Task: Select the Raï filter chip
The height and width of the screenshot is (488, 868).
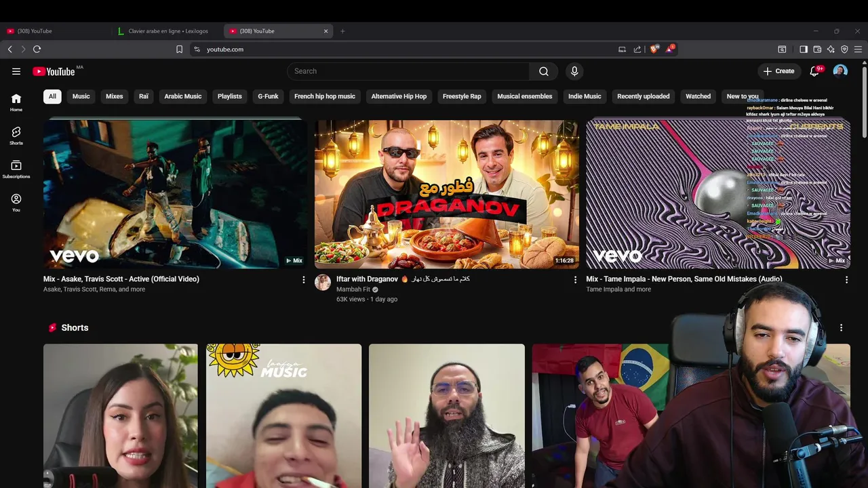Action: pyautogui.click(x=144, y=96)
